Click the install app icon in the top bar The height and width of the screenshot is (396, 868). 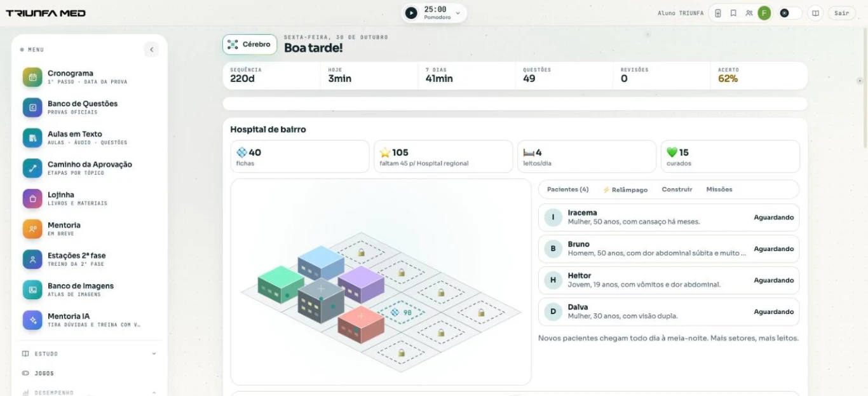[x=718, y=13]
